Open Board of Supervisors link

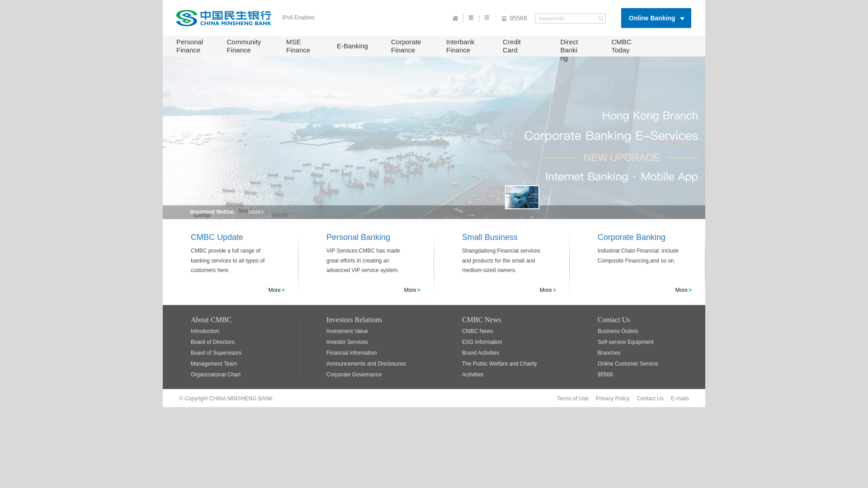(x=216, y=353)
